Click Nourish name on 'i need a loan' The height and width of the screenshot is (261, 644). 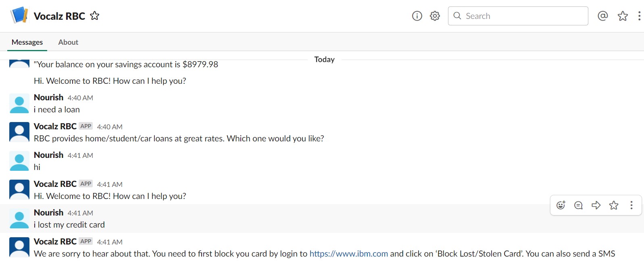pos(48,97)
